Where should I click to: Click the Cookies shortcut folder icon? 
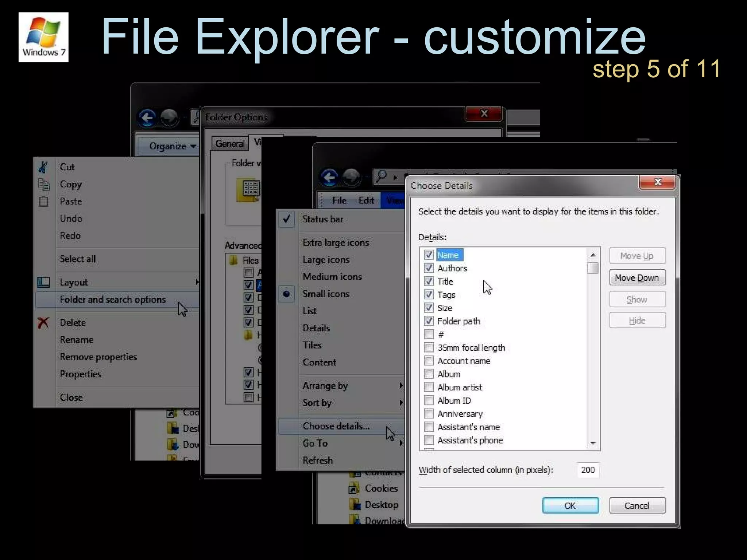pyautogui.click(x=354, y=489)
